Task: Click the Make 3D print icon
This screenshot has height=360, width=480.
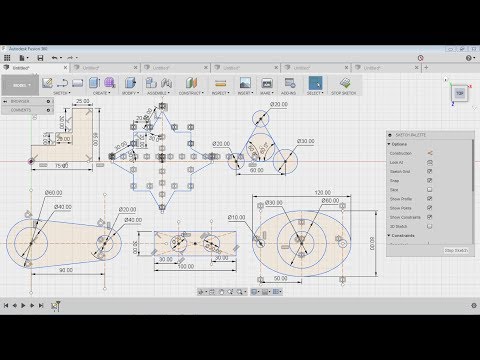Action: point(267,83)
